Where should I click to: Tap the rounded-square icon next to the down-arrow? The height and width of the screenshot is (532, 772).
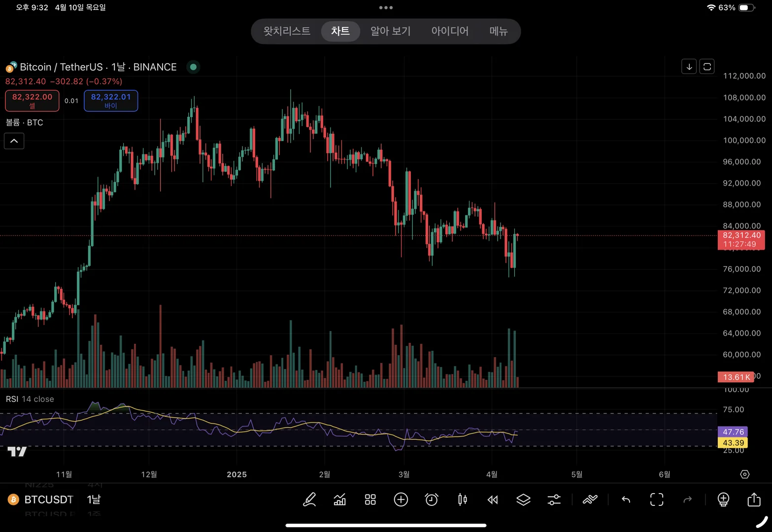(x=707, y=66)
